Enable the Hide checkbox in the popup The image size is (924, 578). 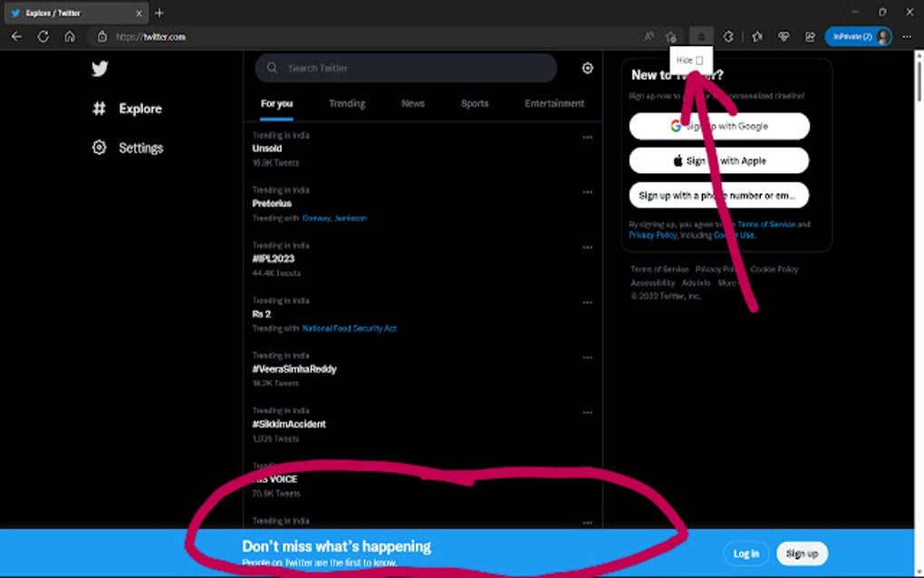701,59
